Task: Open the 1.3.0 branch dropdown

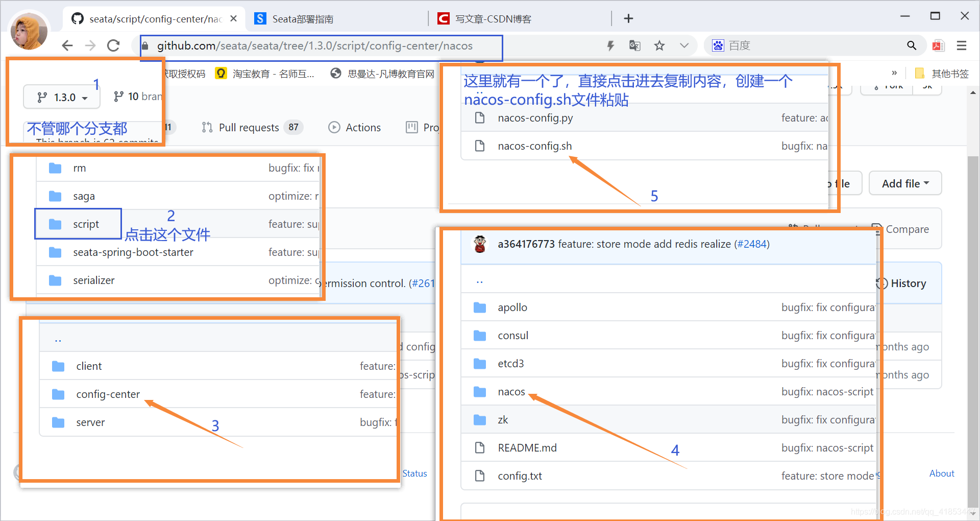Action: (62, 97)
